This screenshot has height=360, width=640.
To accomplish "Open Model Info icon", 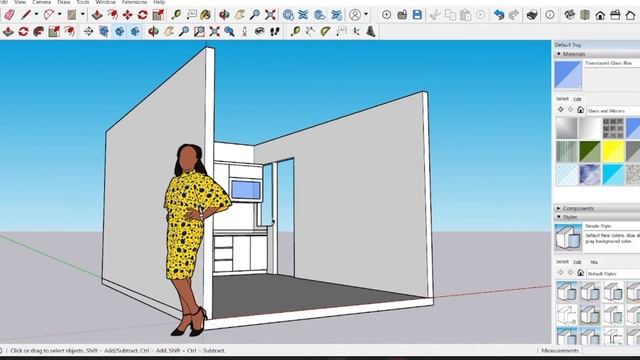I will pos(550,15).
